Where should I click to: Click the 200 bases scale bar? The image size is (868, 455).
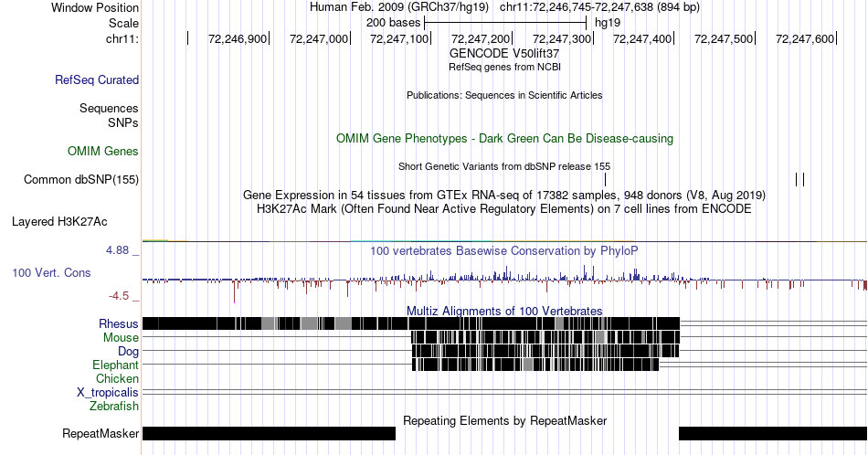click(x=505, y=23)
